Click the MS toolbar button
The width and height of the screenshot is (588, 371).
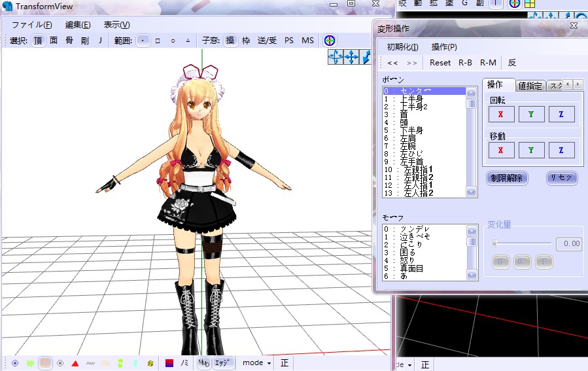(307, 41)
